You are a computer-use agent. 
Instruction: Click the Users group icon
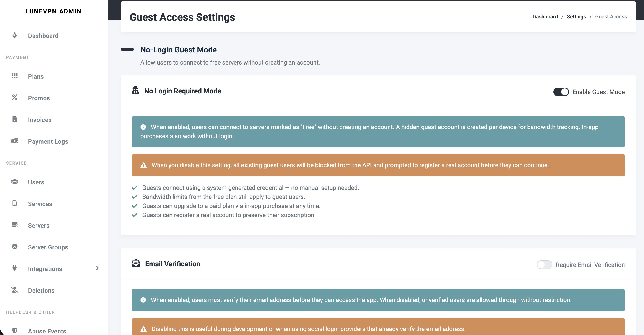point(15,182)
